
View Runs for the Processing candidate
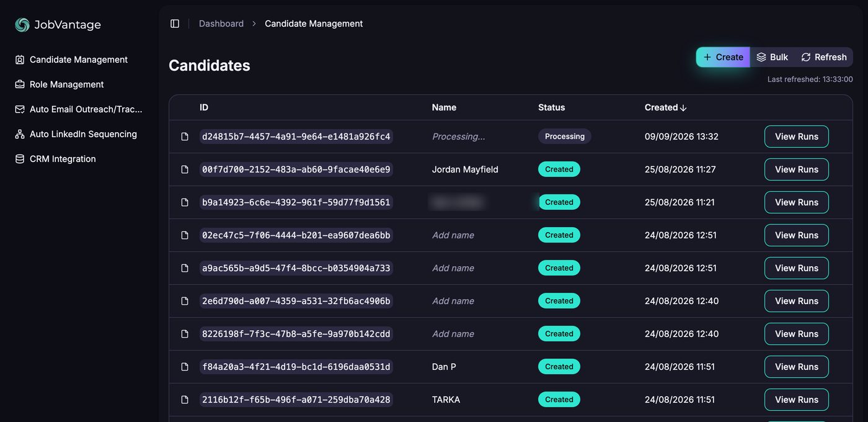point(797,137)
